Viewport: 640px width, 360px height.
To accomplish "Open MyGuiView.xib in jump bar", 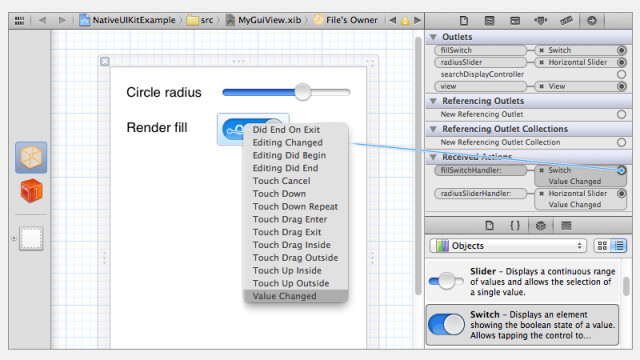I will 264,20.
